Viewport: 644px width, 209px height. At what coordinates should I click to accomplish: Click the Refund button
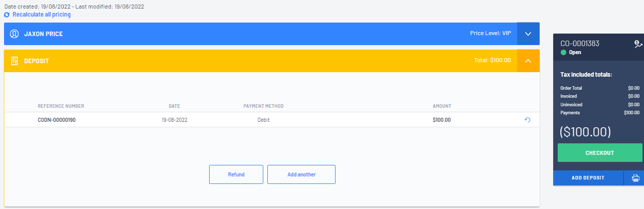point(236,174)
